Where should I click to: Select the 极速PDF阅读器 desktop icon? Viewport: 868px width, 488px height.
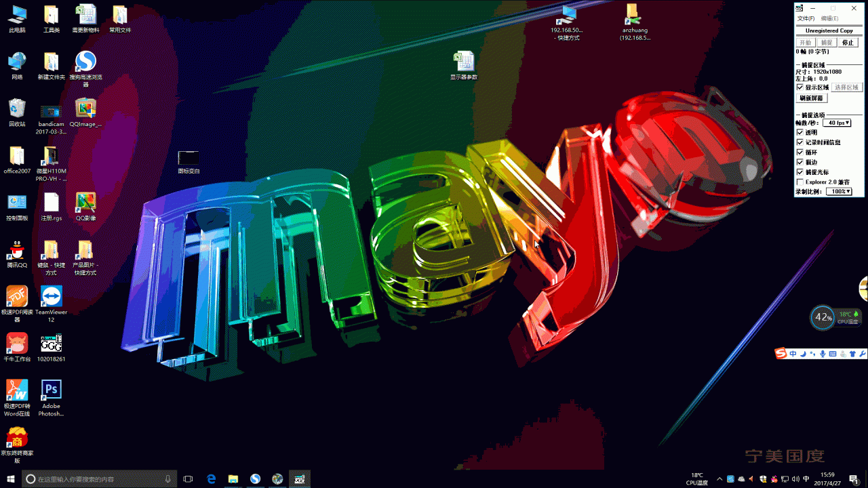tap(17, 304)
